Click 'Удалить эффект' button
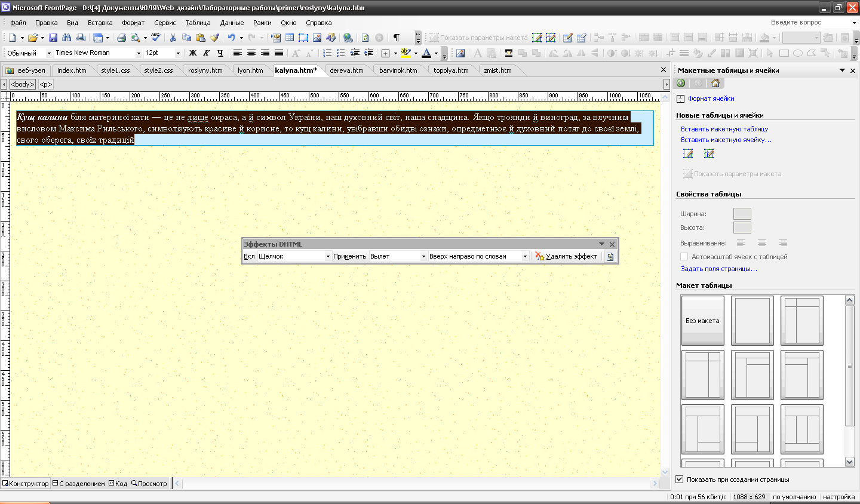 566,257
